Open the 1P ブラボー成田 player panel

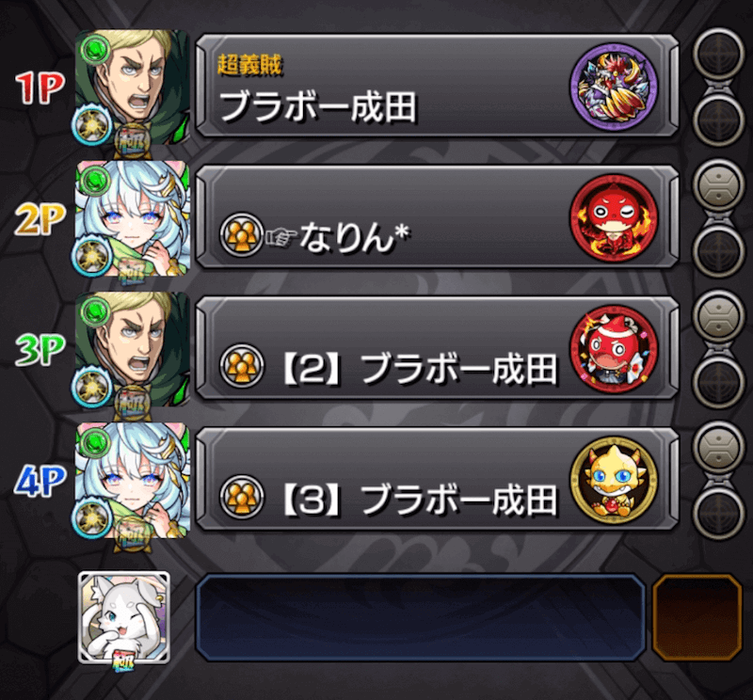point(437,86)
